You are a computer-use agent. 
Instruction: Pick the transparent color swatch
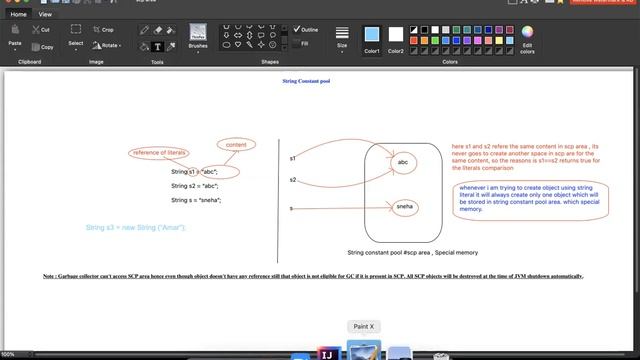[x=414, y=29]
